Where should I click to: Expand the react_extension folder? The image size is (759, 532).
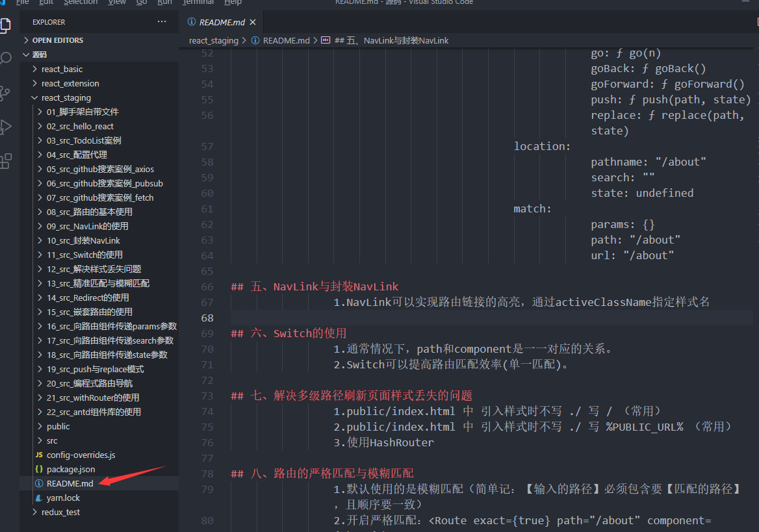pos(34,83)
